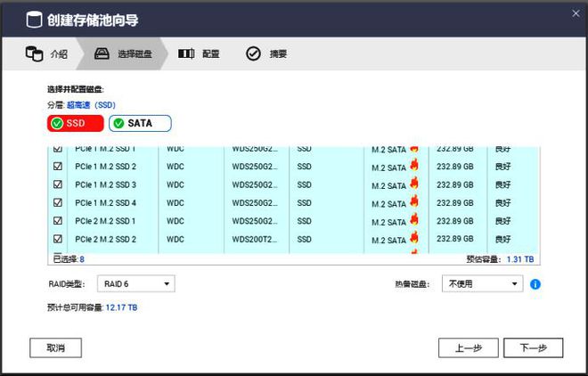Click disk name PCIe 1 M.2 SSD 3
This screenshot has width=588, height=376.
tap(105, 184)
